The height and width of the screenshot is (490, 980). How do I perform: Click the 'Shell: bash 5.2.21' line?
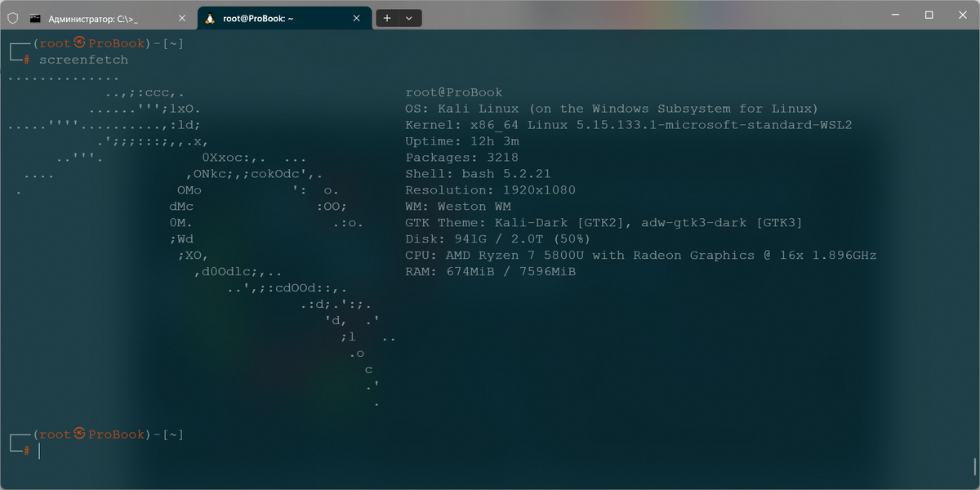click(478, 174)
